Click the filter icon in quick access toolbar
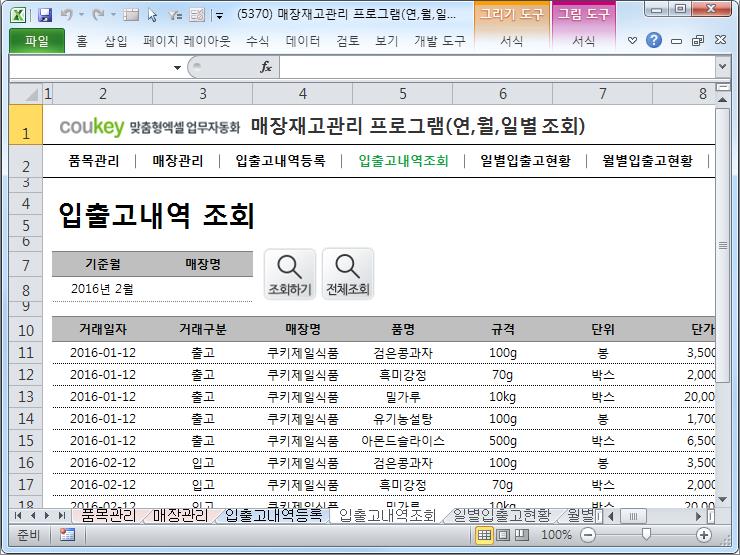The image size is (740, 555). (175, 15)
